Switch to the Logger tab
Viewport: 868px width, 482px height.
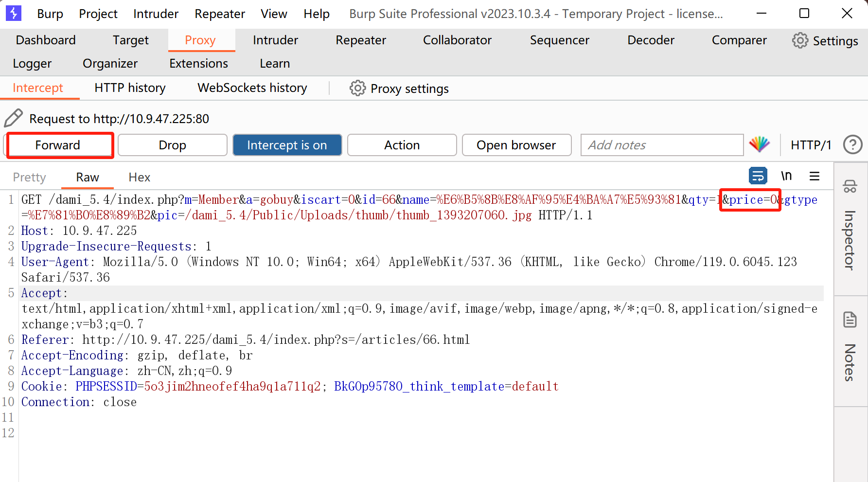point(32,63)
